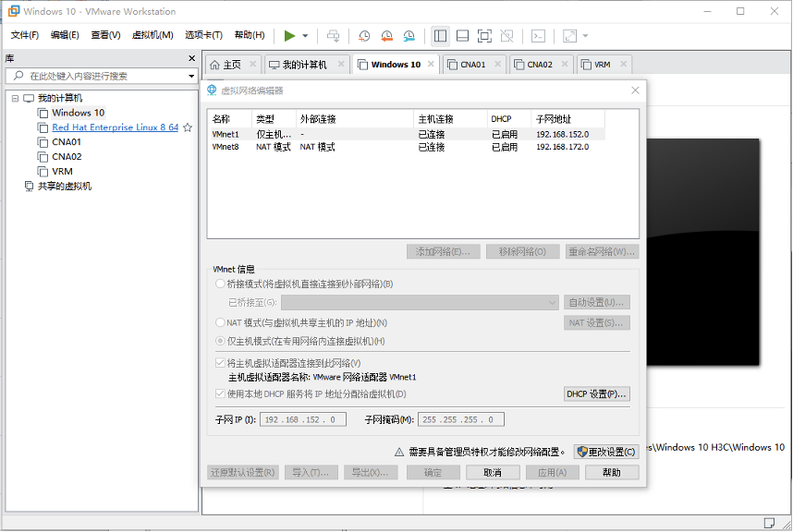Open the 查看(V) menu
The width and height of the screenshot is (793, 532).
105,35
